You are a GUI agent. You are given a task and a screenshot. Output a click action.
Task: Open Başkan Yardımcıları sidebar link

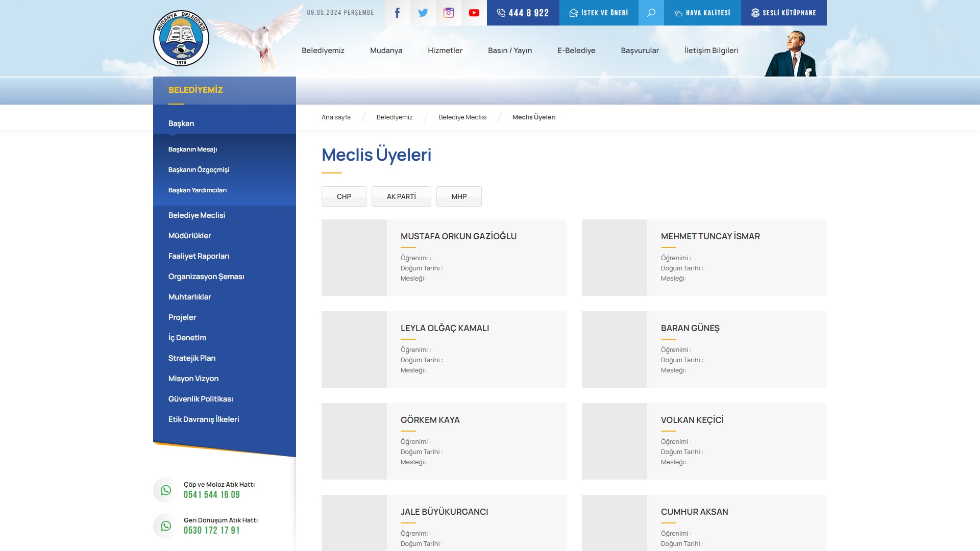point(198,190)
